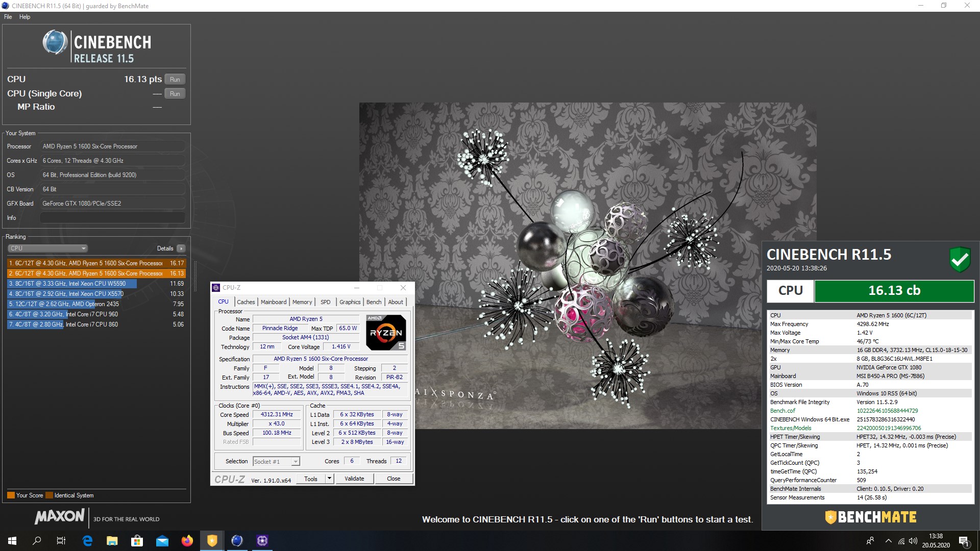The height and width of the screenshot is (551, 980).
Task: Expand the Tools dropdown arrow in CPU-Z
Action: coord(330,479)
